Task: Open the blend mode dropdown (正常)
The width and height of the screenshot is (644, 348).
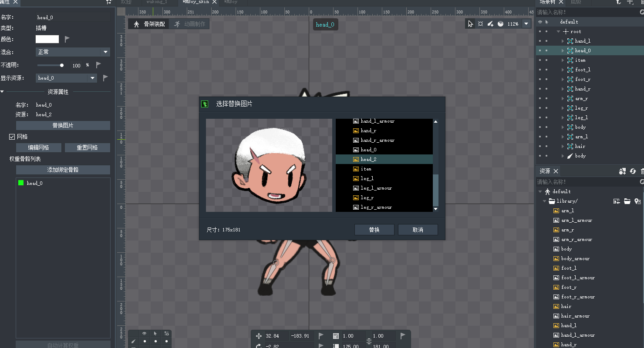Action: point(73,52)
